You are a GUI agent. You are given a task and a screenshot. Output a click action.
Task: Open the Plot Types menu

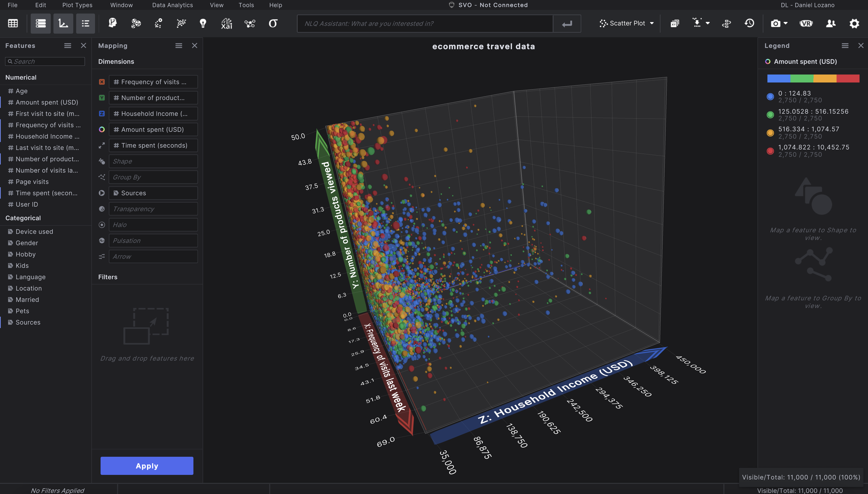tap(77, 5)
